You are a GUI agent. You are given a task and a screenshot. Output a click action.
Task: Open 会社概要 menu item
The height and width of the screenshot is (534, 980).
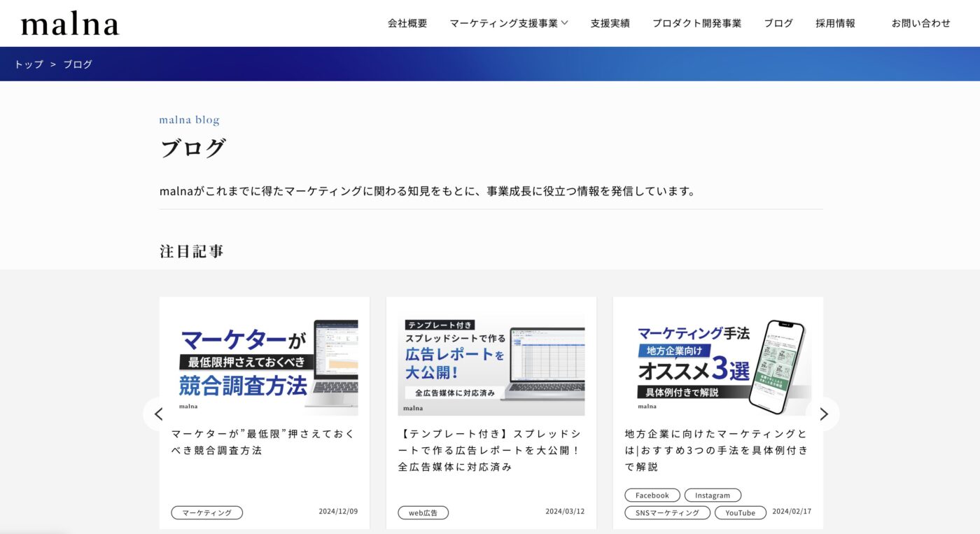(x=407, y=23)
